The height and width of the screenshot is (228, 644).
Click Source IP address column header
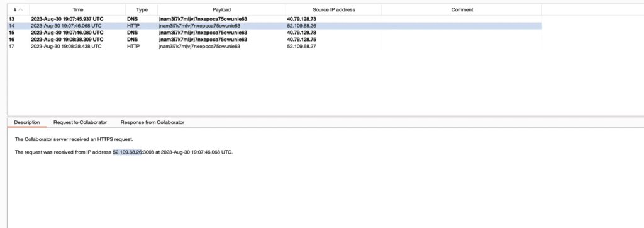[x=333, y=10]
